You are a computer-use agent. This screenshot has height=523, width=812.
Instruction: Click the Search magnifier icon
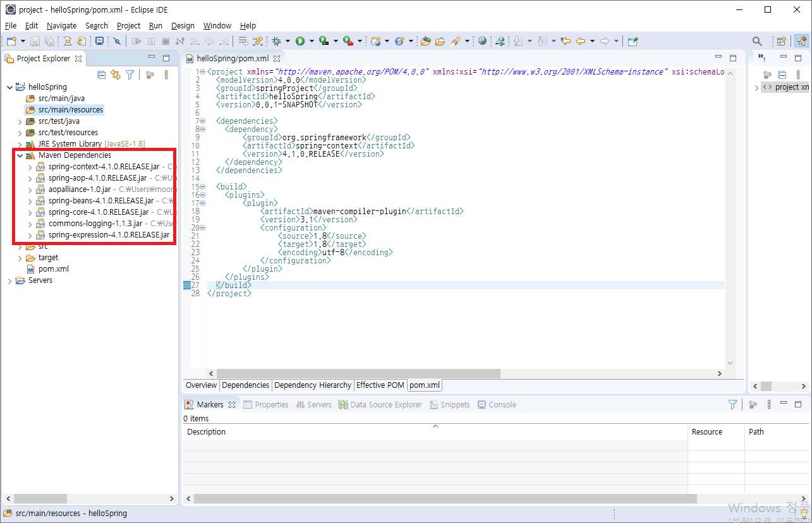(x=757, y=41)
